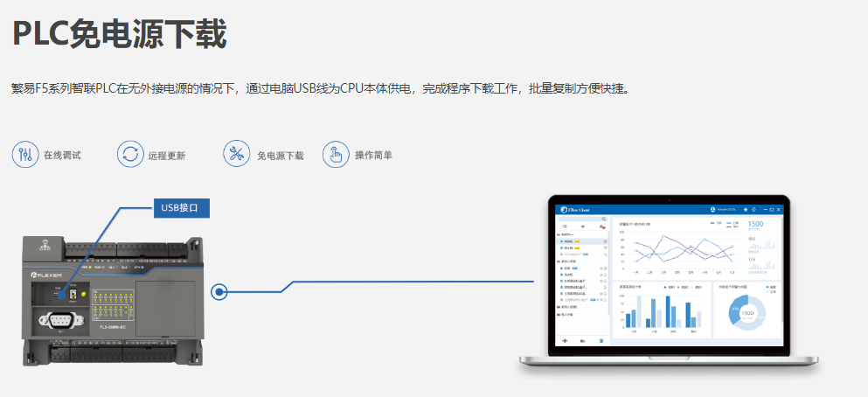Screen dimensions: 868x397
Task: Click the trash icon at the FBox sidebar bottom
Action: tap(601, 339)
